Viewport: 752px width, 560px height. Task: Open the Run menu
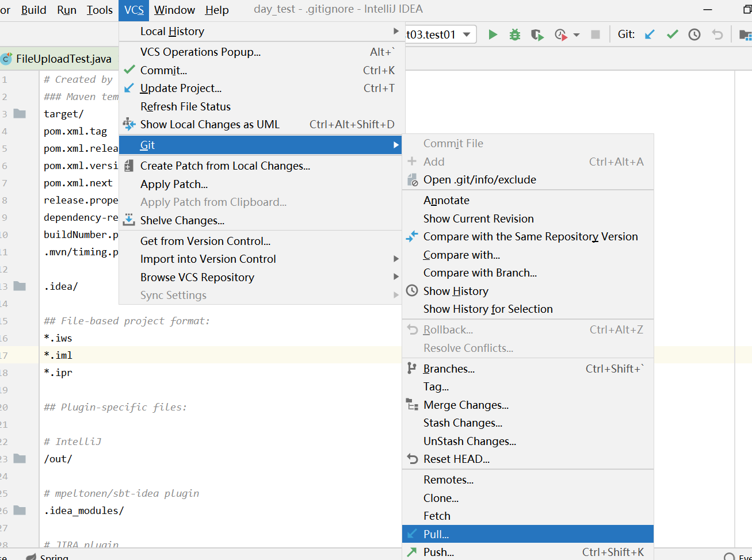pos(67,10)
